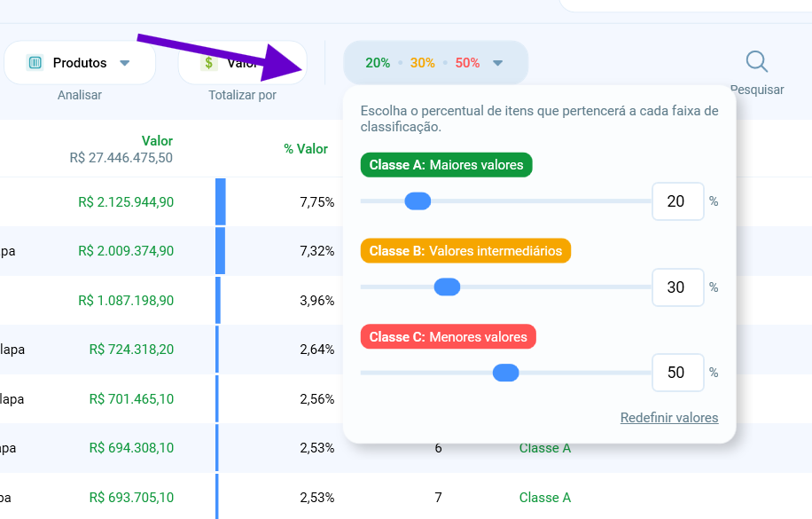Click the Produtos icon in Analisar
812x519 pixels.
point(35,63)
